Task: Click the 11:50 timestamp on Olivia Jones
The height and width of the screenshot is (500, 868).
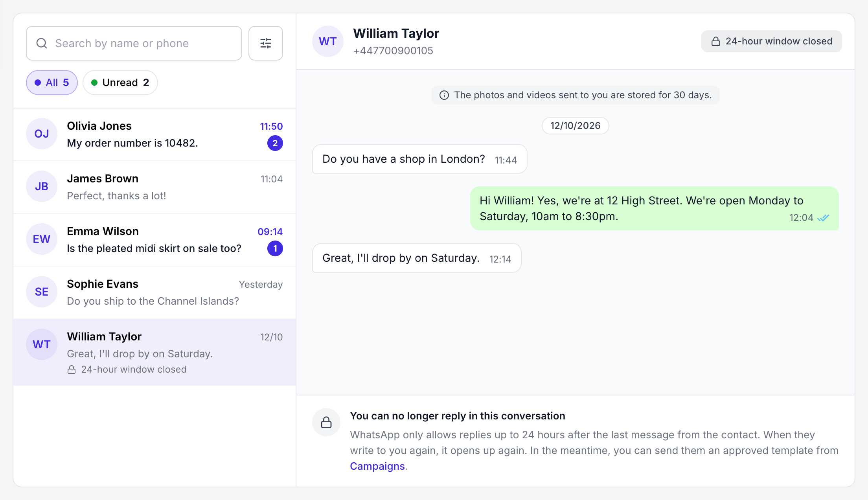Action: click(x=271, y=126)
